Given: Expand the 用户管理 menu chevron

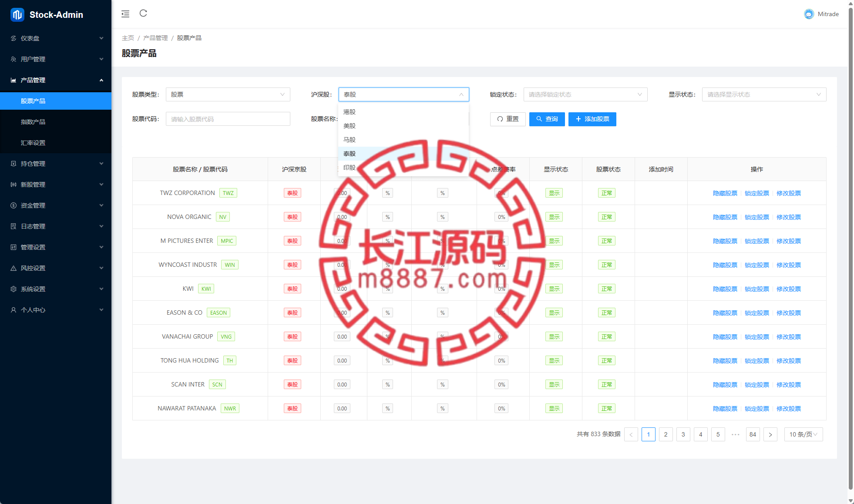Looking at the screenshot, I should 101,59.
